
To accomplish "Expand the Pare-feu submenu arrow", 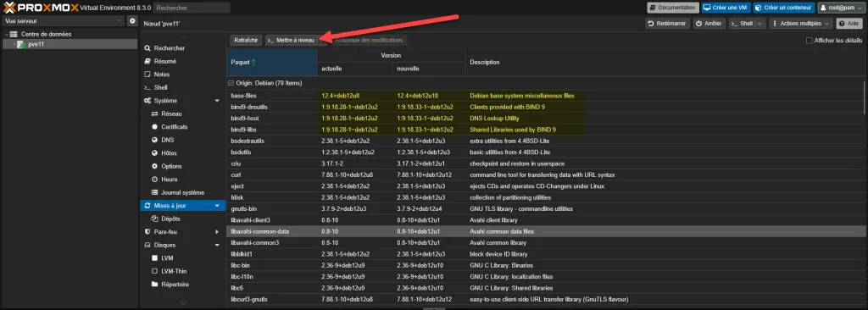I will (x=217, y=232).
